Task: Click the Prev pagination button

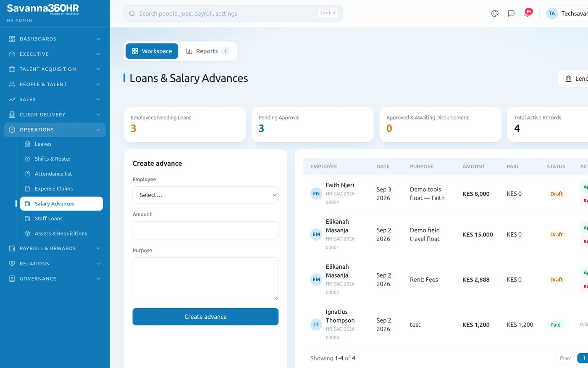Action: (565, 358)
